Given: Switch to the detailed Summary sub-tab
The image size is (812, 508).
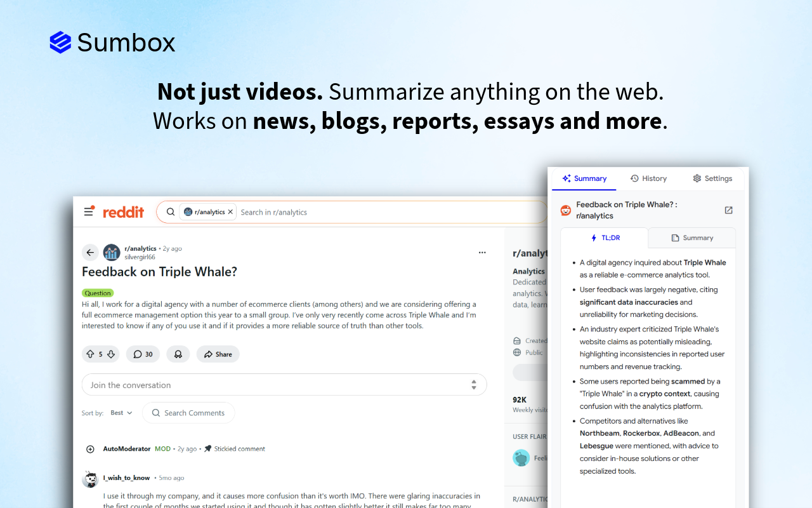Looking at the screenshot, I should tap(692, 238).
